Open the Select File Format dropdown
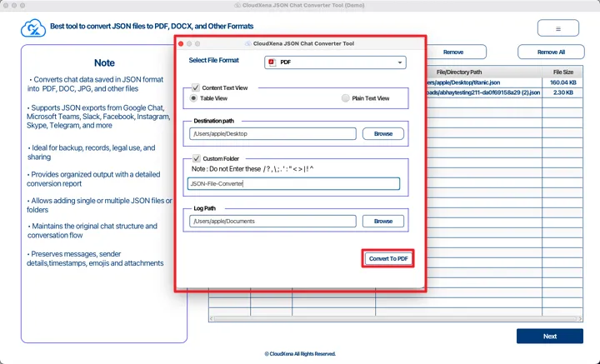600x364 pixels. pyautogui.click(x=335, y=62)
